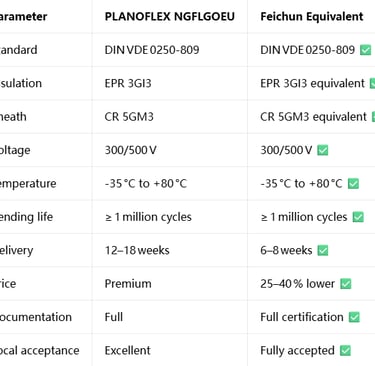Click the checkmark beside 25–40 % lower
This screenshot has height=366, width=375.
pos(346,284)
